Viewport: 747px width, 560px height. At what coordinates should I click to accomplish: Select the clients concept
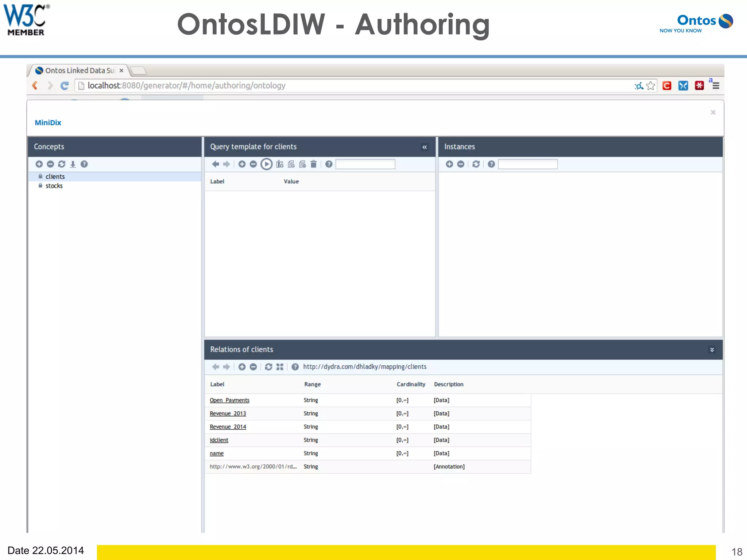click(x=115, y=176)
